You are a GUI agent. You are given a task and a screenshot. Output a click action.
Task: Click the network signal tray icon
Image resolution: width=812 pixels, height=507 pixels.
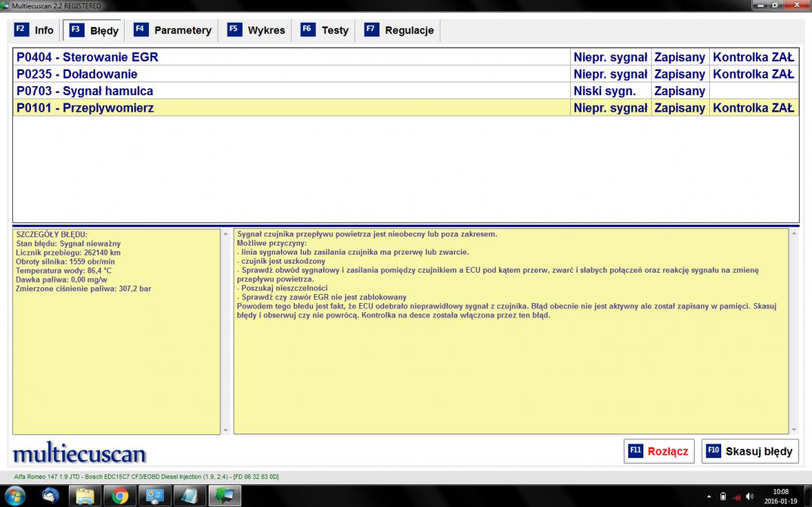(736, 496)
